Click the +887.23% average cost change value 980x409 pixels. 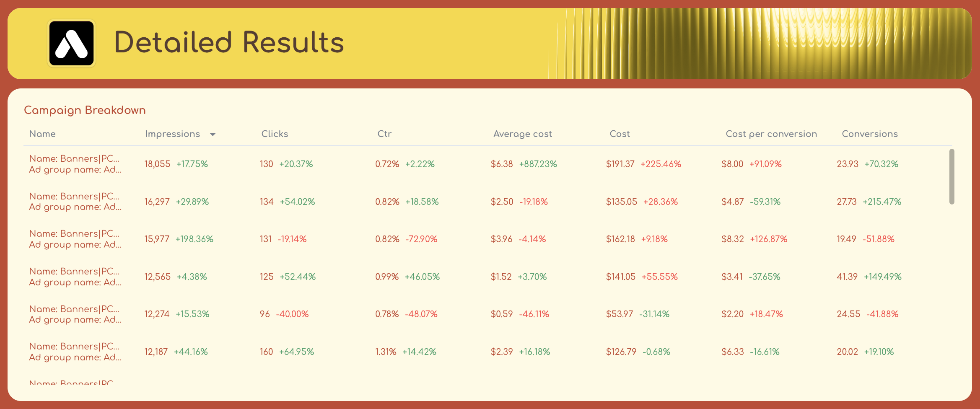pos(538,164)
